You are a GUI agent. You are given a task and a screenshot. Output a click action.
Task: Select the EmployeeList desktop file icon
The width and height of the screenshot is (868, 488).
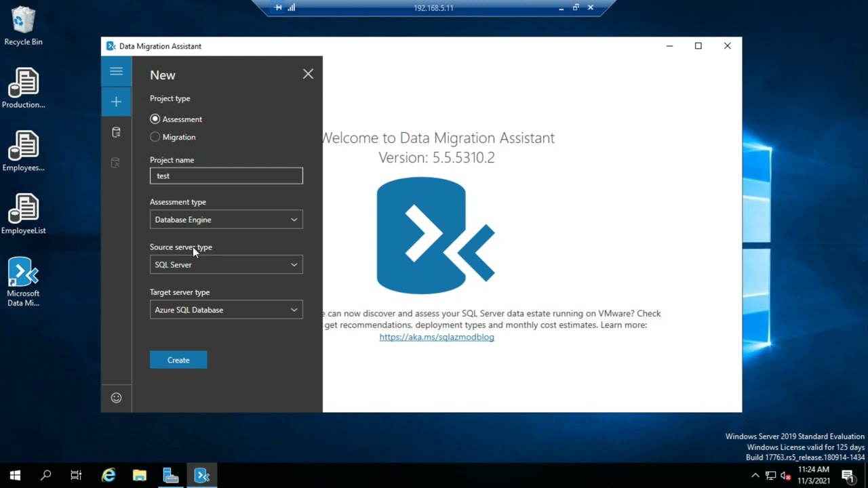pos(23,214)
